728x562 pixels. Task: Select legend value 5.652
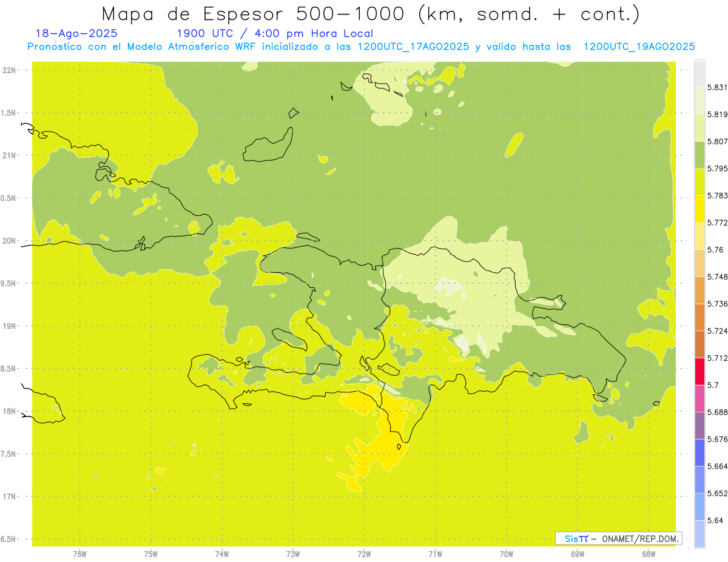(x=717, y=493)
